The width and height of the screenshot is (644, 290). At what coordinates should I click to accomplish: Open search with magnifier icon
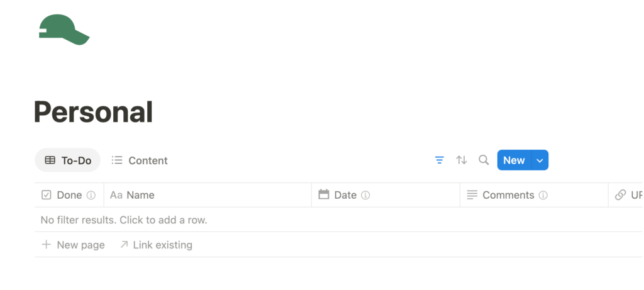484,160
